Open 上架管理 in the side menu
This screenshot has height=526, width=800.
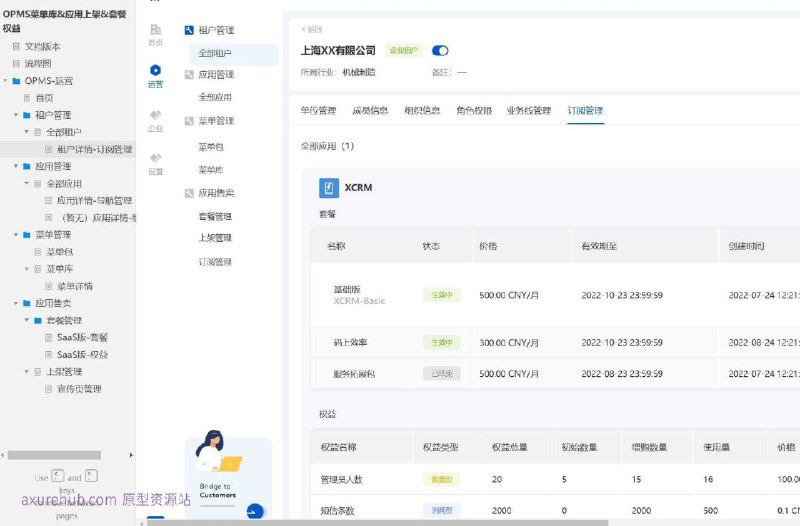coord(215,238)
